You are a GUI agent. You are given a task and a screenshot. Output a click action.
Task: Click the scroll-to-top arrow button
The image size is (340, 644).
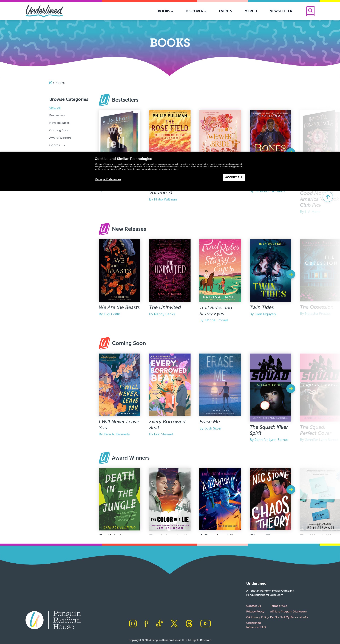coord(327,197)
